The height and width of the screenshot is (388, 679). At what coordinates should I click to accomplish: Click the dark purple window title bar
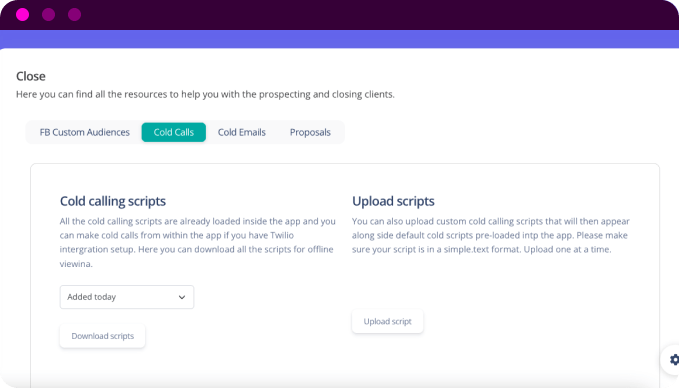click(x=340, y=15)
